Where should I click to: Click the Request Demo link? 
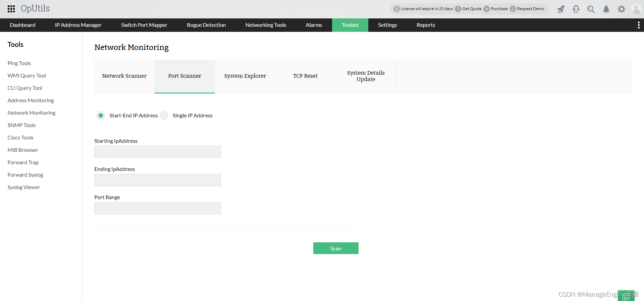(531, 9)
